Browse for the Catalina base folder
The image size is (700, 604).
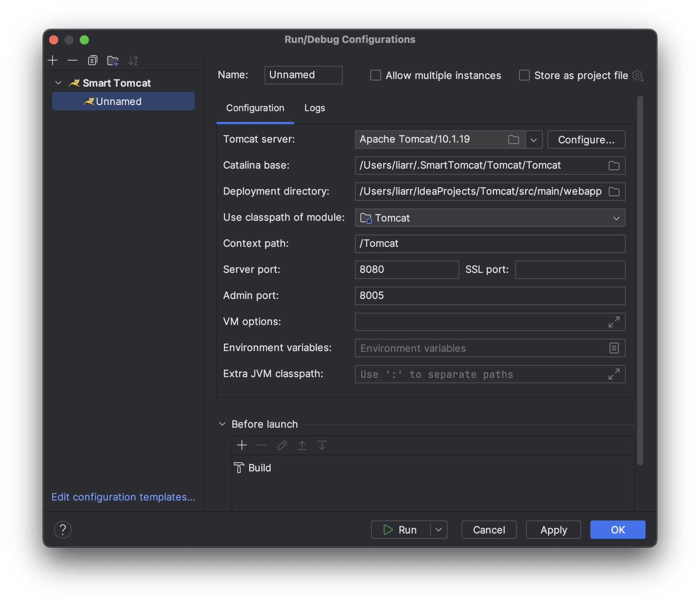614,166
